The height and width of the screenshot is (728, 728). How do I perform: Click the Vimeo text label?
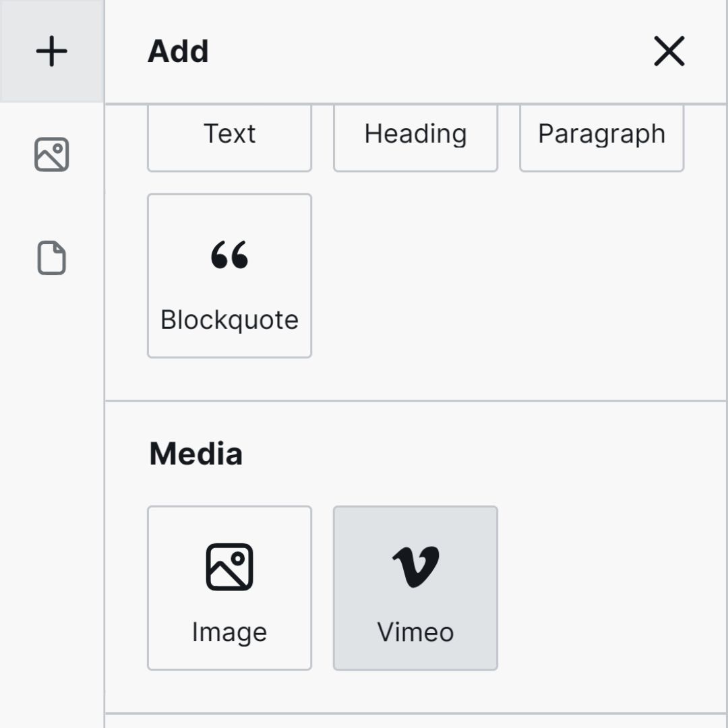pyautogui.click(x=415, y=632)
